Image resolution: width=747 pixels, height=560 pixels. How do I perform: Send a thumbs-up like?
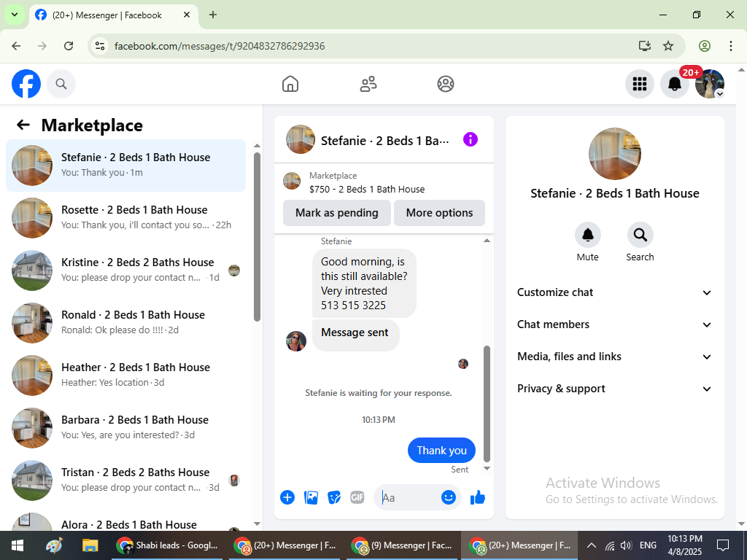point(478,497)
